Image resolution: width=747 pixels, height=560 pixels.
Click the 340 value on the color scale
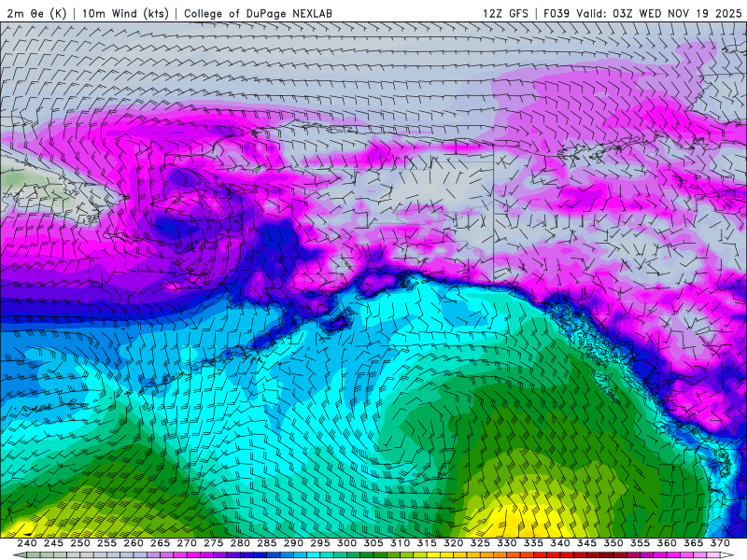(560, 543)
